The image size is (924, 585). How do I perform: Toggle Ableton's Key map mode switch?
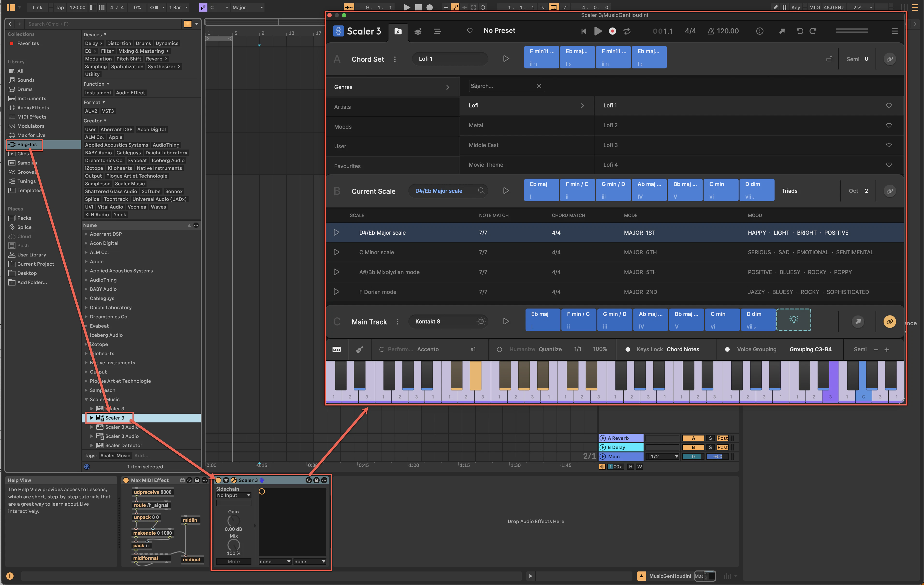pyautogui.click(x=795, y=7)
